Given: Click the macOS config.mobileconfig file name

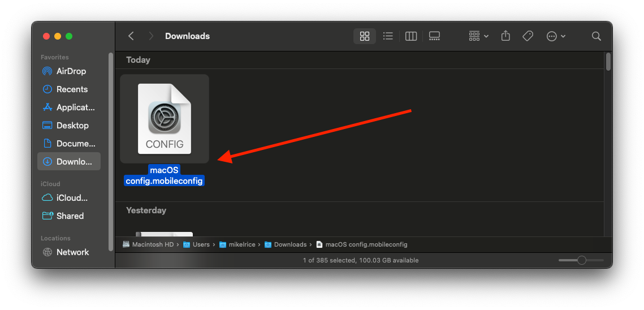Looking at the screenshot, I should tap(165, 175).
